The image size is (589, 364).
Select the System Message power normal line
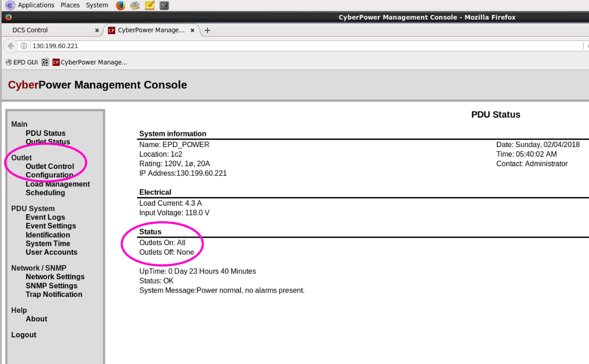(222, 290)
